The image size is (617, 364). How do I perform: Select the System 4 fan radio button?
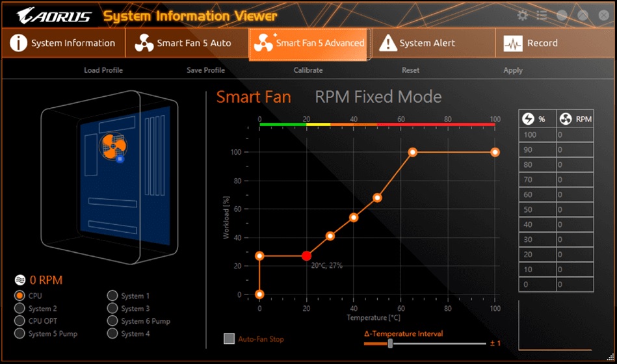[x=112, y=333]
